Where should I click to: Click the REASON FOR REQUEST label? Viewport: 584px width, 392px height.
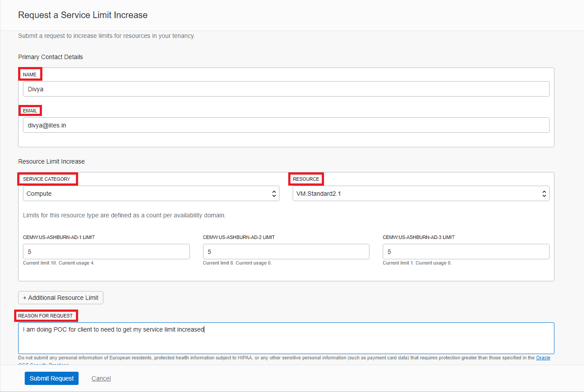pyautogui.click(x=46, y=316)
